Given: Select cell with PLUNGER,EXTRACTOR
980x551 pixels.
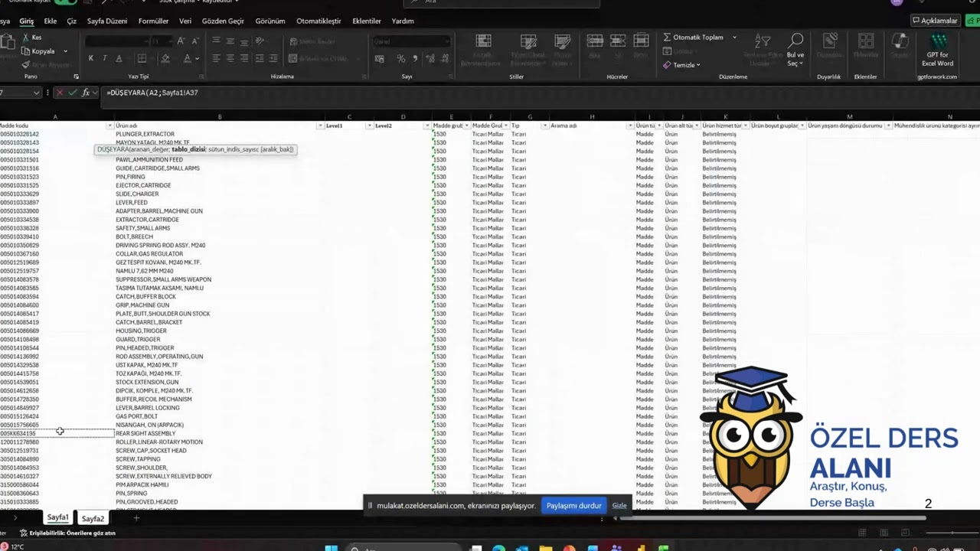Looking at the screenshot, I should coord(219,134).
